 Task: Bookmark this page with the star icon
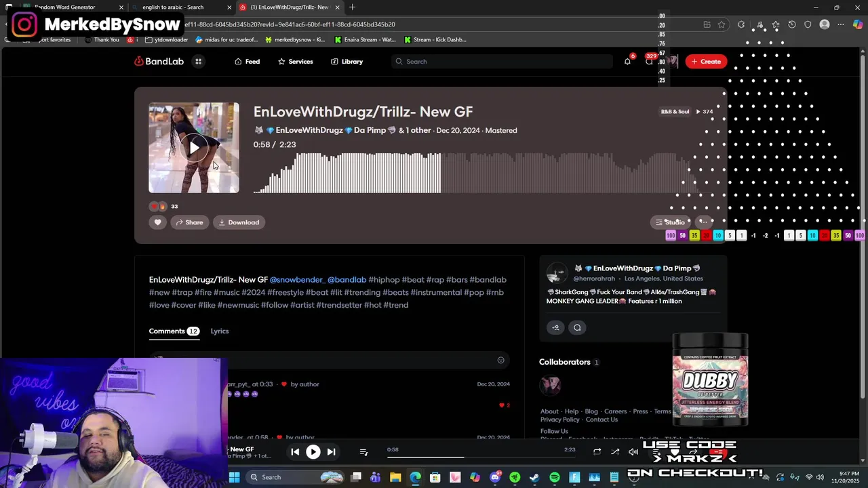click(x=722, y=24)
